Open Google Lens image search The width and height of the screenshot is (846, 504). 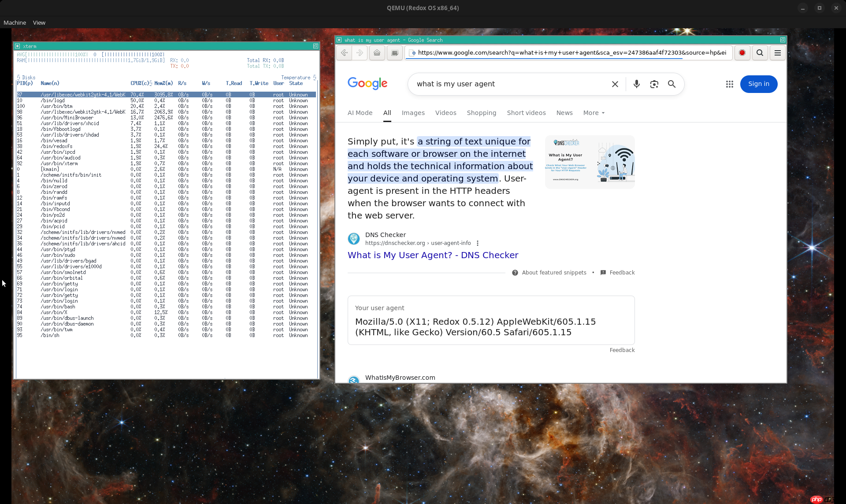(x=654, y=84)
